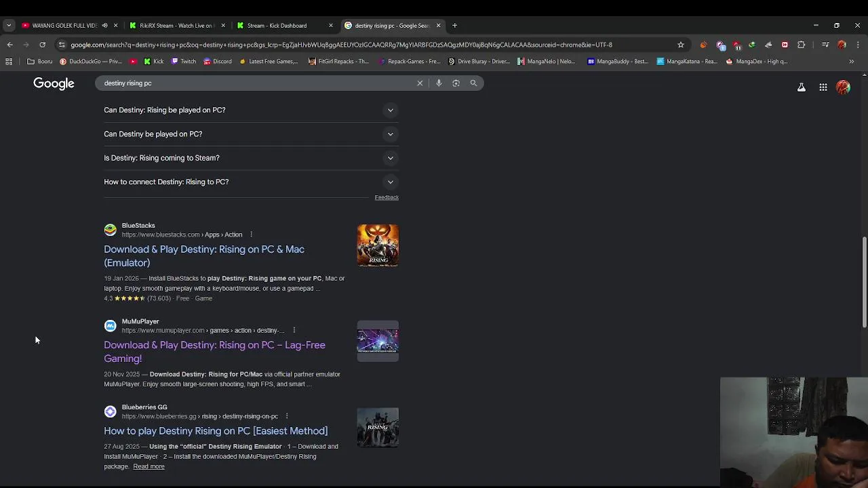Clear the search box with the X icon
Image resolution: width=868 pixels, height=488 pixels.
420,83
